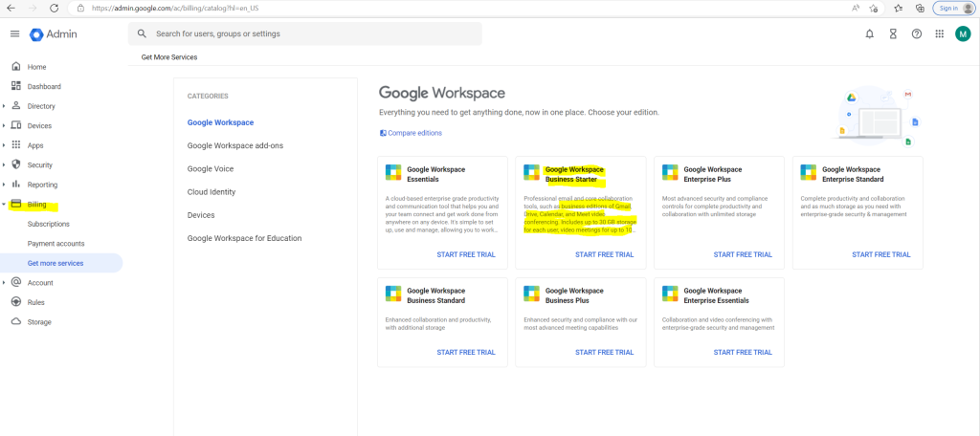
Task: Expand the Reporting section arrow
Action: tap(4, 185)
